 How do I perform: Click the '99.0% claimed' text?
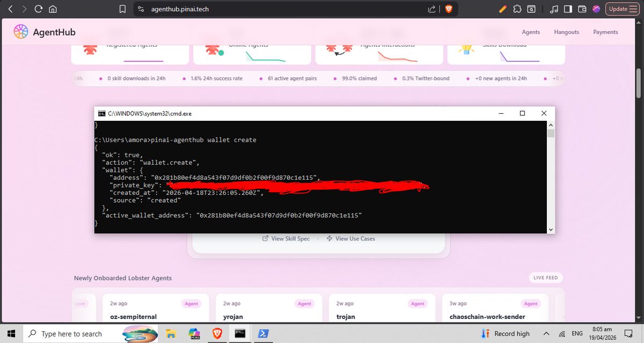coord(359,78)
